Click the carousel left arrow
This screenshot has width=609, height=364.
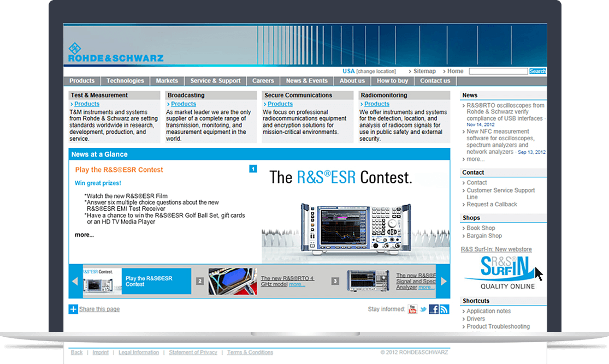(x=75, y=282)
